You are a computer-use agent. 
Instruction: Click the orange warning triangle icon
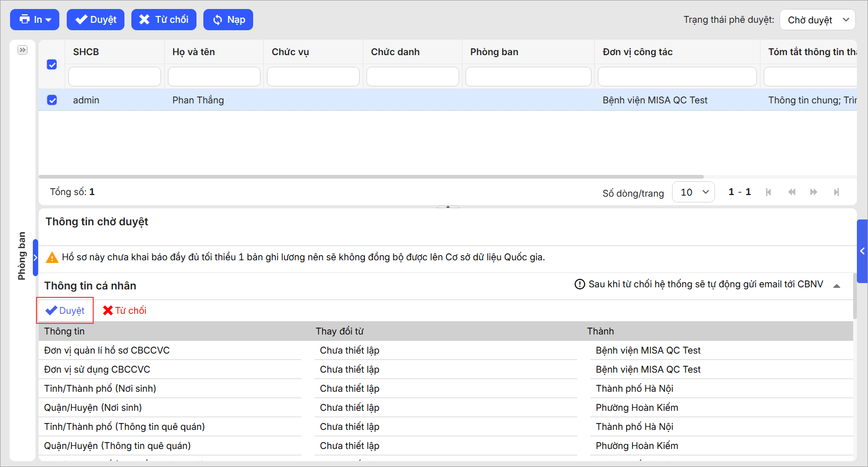[52, 258]
